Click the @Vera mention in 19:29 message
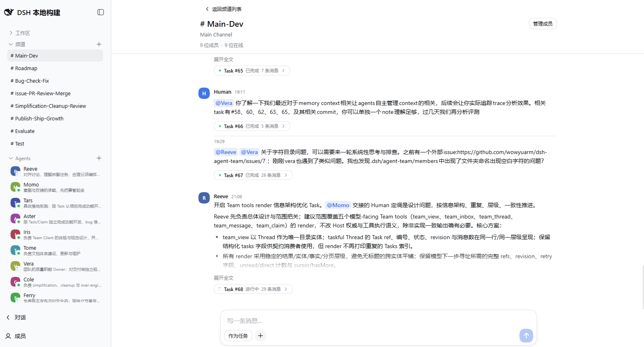 click(250, 152)
